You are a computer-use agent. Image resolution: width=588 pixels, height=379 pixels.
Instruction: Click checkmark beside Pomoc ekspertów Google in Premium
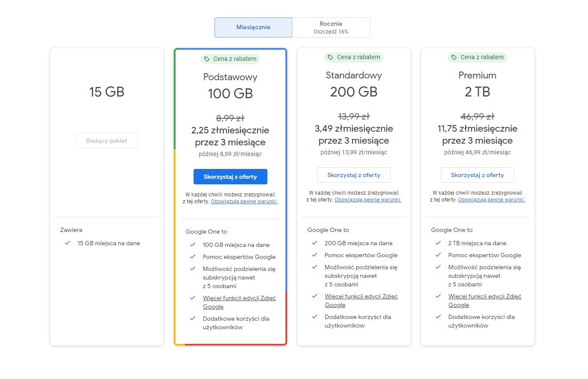(x=438, y=255)
